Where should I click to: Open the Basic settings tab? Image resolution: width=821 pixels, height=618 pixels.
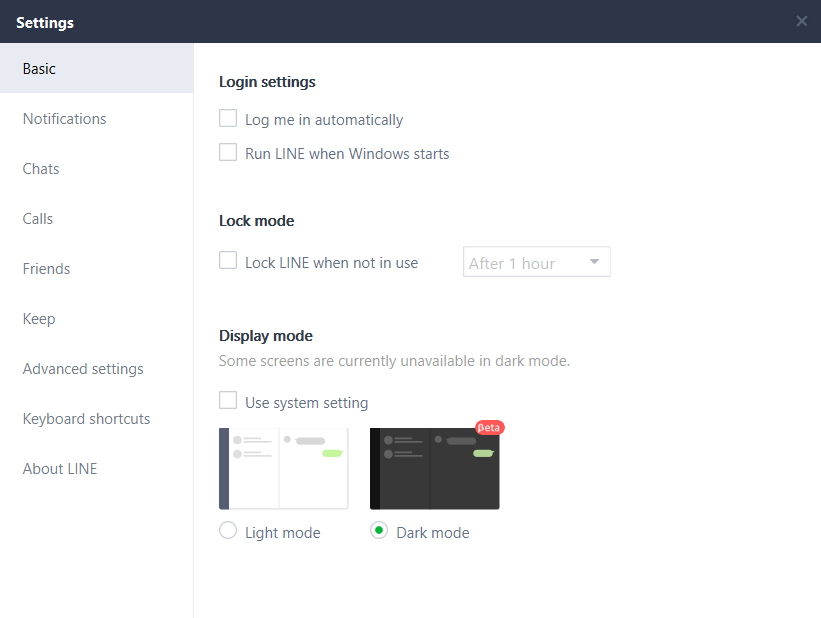40,69
